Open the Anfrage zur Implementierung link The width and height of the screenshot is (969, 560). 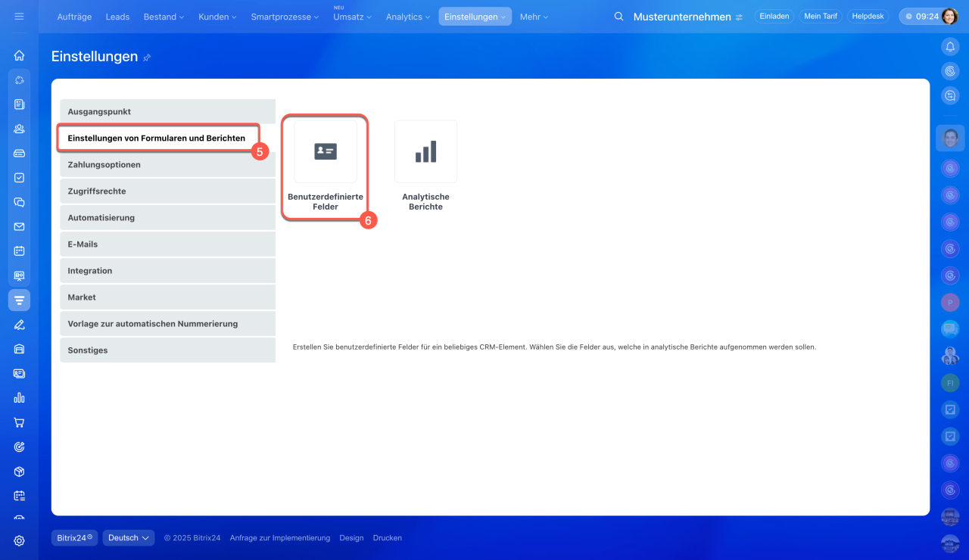tap(280, 538)
